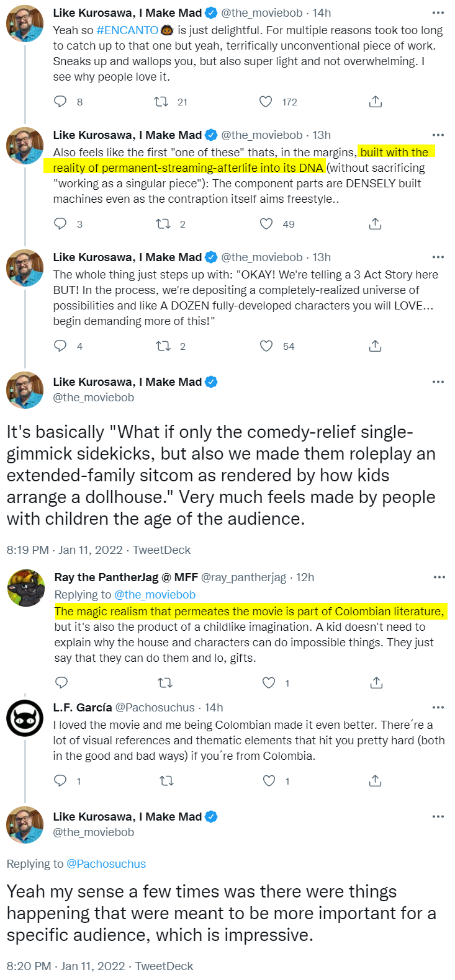
Task: Share L.F. García's tweet
Action: pyautogui.click(x=376, y=781)
